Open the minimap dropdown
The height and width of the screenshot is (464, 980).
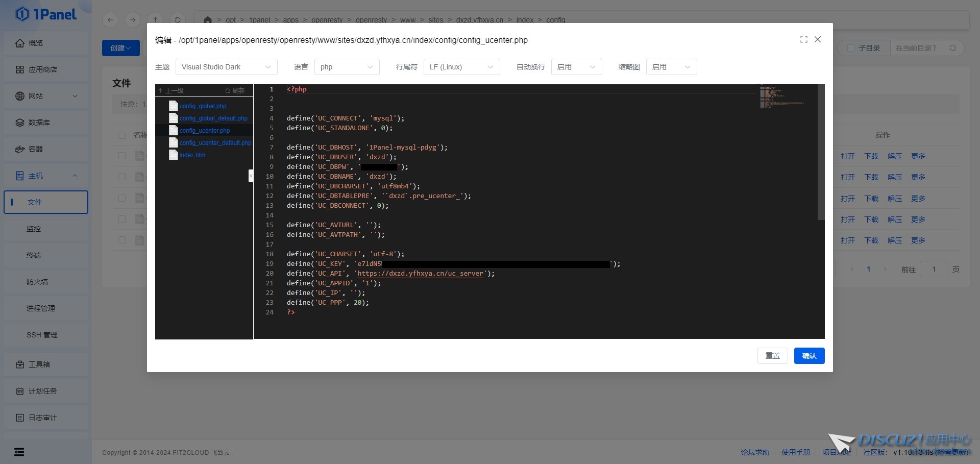pyautogui.click(x=672, y=67)
